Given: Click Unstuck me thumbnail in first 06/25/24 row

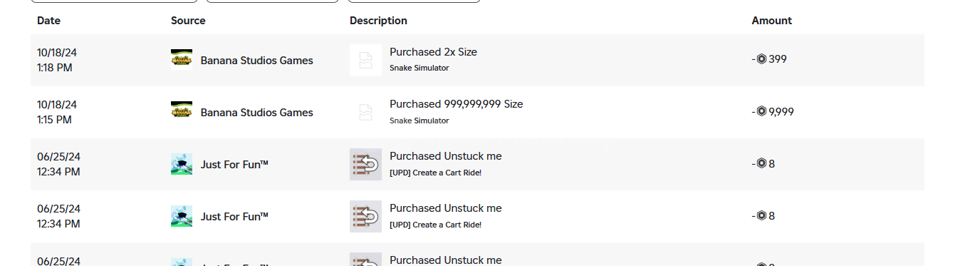Looking at the screenshot, I should tap(365, 164).
